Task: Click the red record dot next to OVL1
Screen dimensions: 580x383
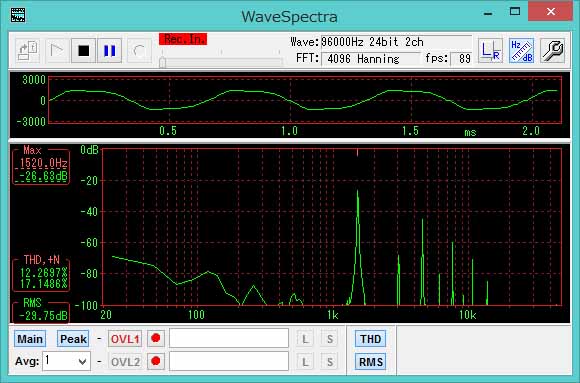Action: coord(156,338)
